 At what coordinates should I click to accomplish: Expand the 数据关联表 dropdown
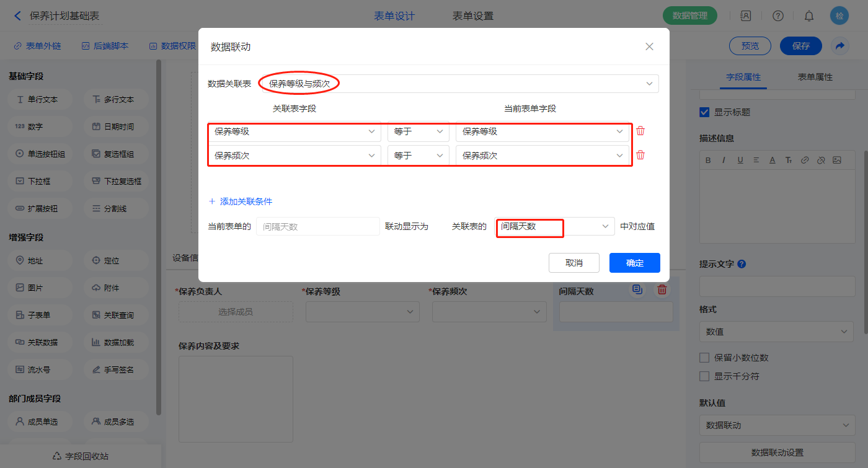click(459, 84)
